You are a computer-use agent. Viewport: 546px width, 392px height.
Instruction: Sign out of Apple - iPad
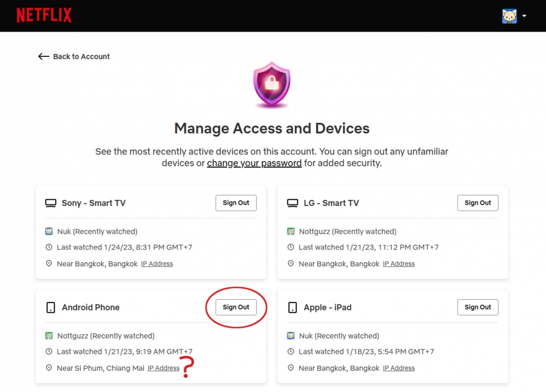477,307
